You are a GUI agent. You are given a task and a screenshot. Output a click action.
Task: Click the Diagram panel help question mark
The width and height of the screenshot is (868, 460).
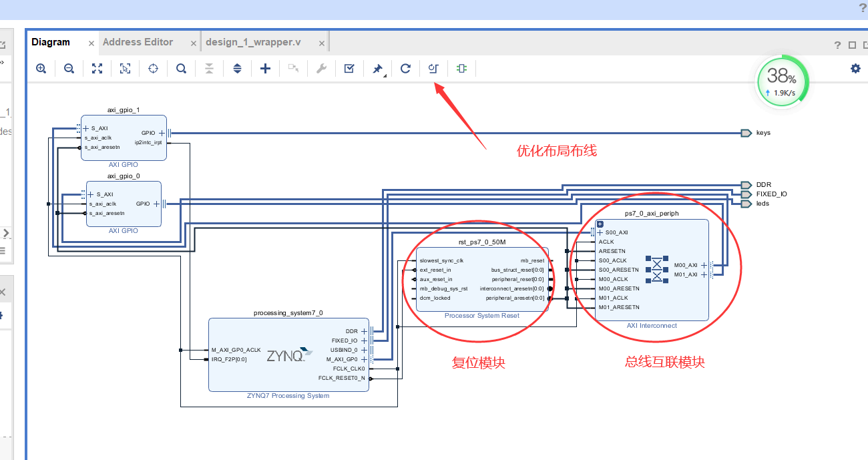click(837, 45)
